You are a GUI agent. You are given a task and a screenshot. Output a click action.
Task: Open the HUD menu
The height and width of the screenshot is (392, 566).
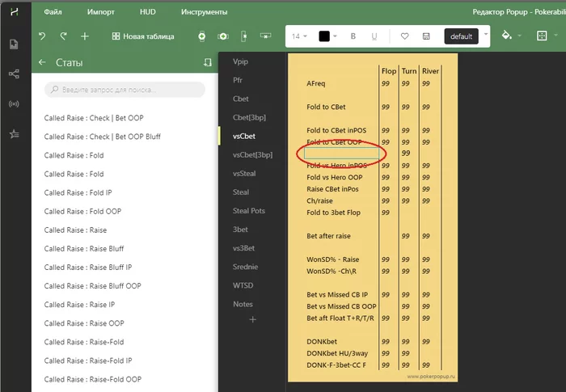click(x=148, y=12)
